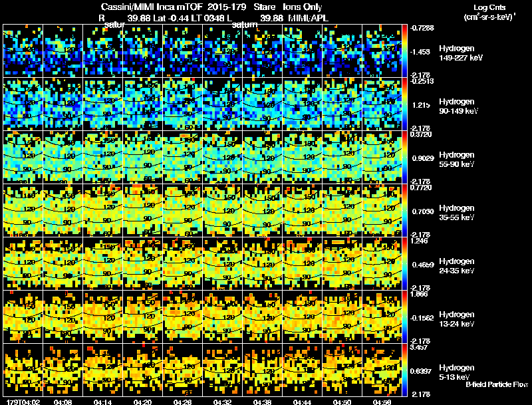The width and height of the screenshot is (532, 405).
Task: Click the 0.7030 color scale value
Action: pyautogui.click(x=423, y=211)
